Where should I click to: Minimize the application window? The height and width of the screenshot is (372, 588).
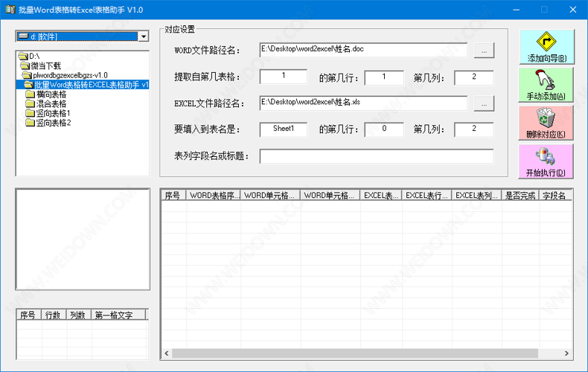pos(516,10)
